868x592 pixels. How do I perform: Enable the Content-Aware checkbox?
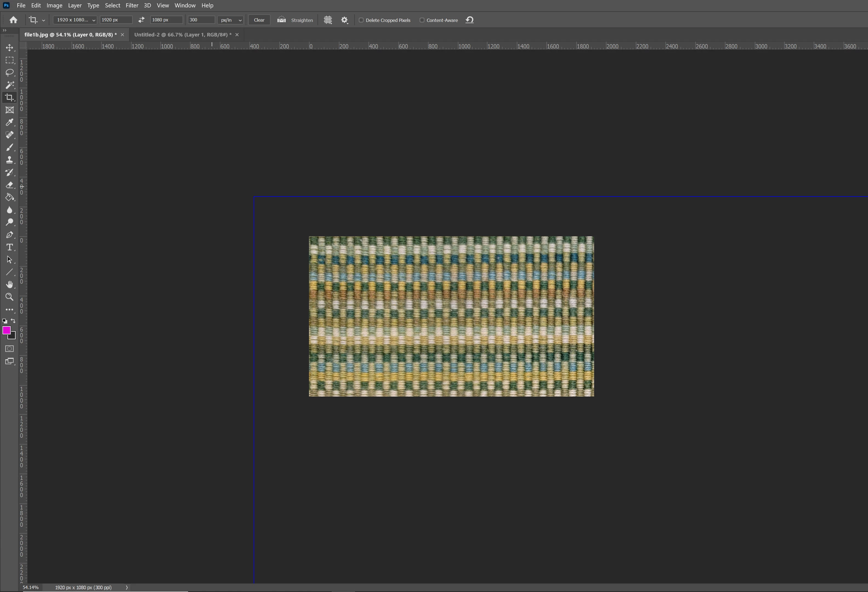pos(422,20)
